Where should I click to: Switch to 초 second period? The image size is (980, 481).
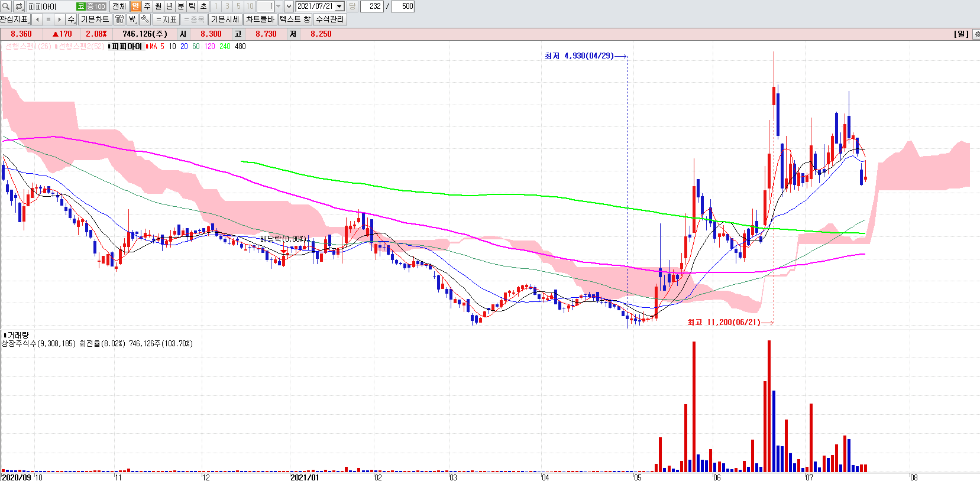(203, 6)
